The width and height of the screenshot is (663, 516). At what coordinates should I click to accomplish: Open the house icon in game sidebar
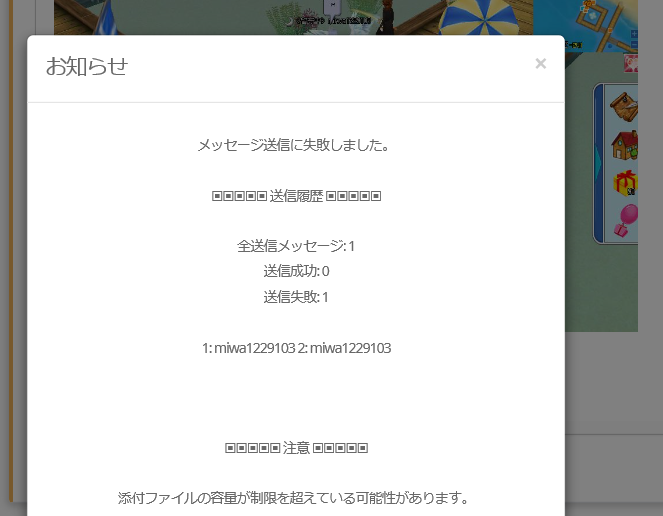tap(625, 145)
